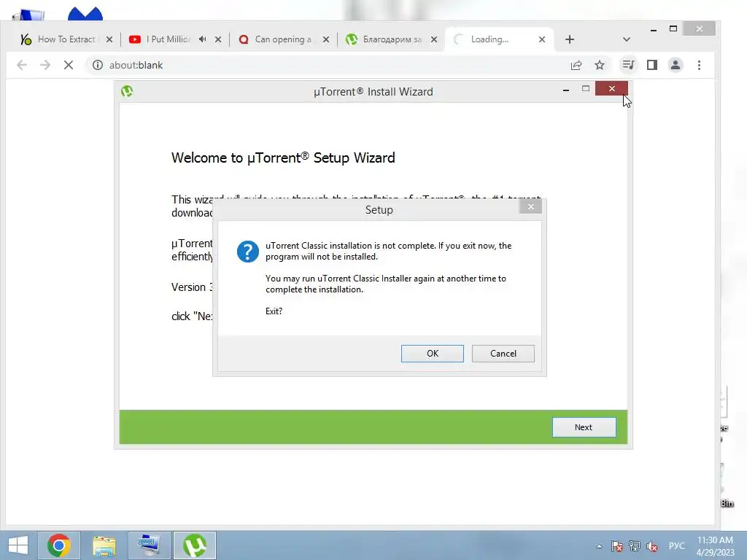747x560 pixels.
Task: Click the blue question mark icon
Action: point(248,252)
